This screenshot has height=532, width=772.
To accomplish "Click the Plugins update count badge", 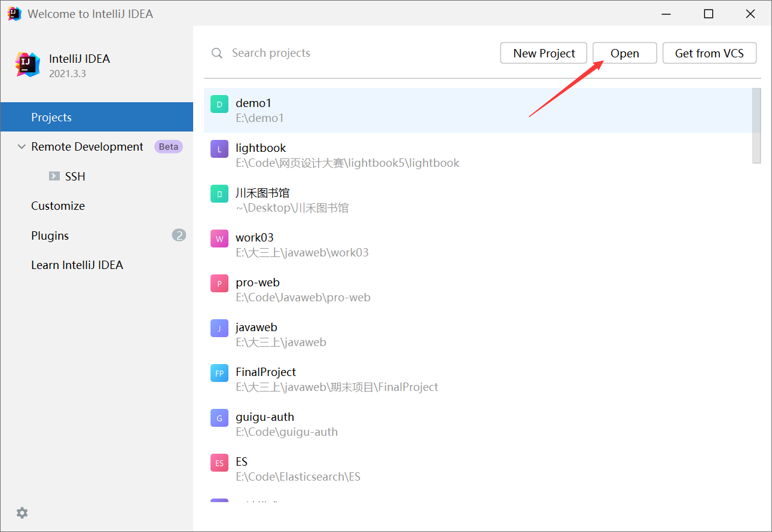I will click(179, 236).
